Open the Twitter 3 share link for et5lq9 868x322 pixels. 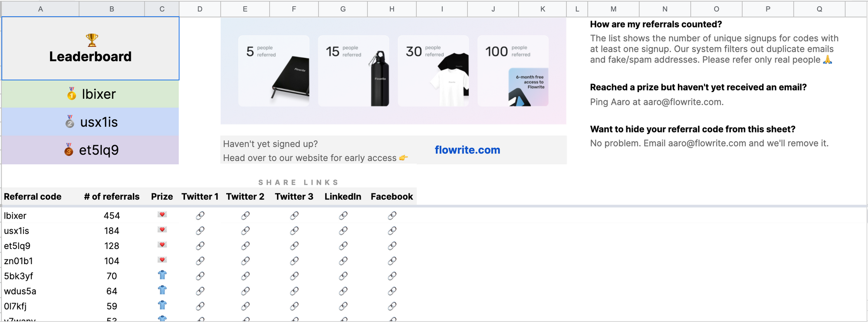click(294, 246)
